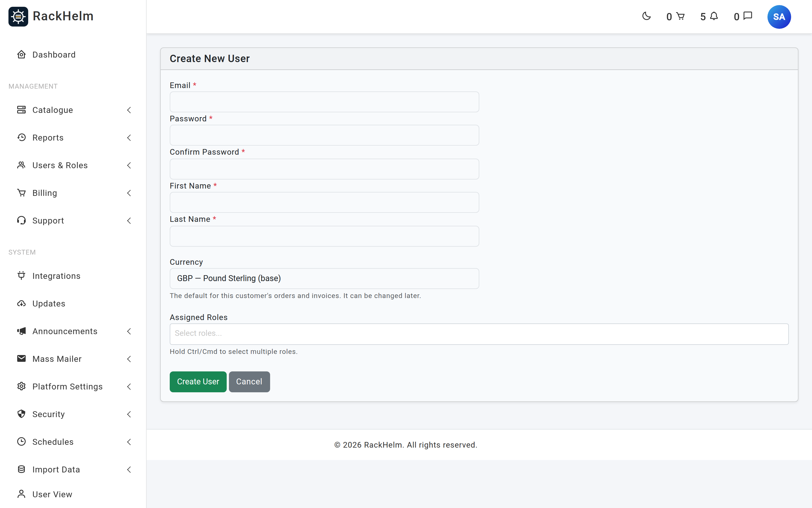The height and width of the screenshot is (508, 812).
Task: Click the RackHelm brand name link
Action: [63, 16]
